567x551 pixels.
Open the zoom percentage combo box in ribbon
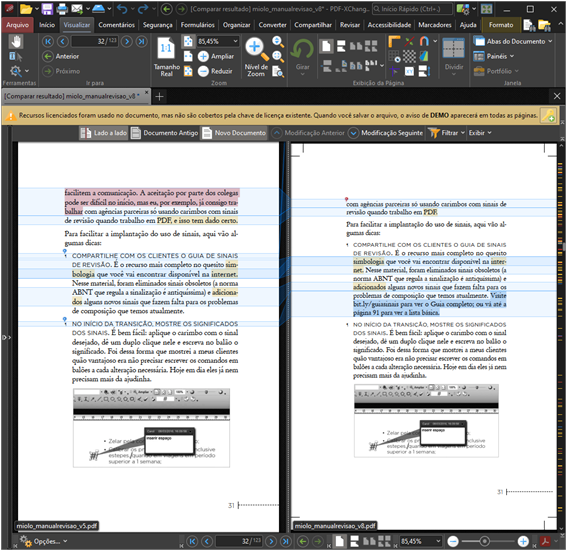218,41
